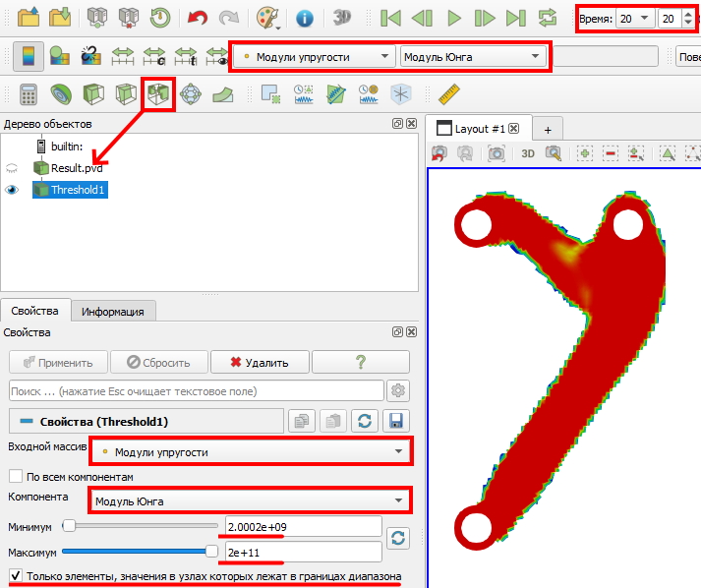The height and width of the screenshot is (588, 701).
Task: Open the calculator filter
Action: [29, 94]
